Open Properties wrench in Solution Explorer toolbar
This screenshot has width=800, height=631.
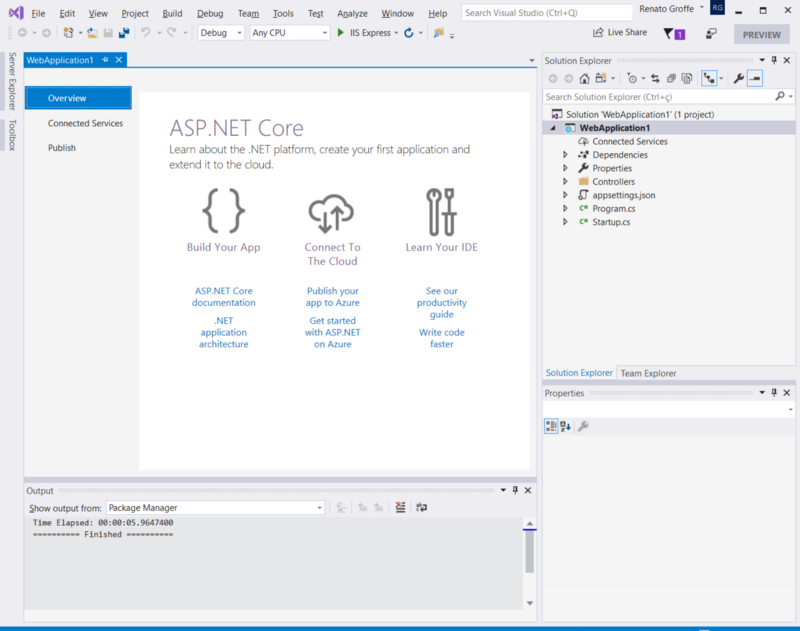(x=738, y=79)
